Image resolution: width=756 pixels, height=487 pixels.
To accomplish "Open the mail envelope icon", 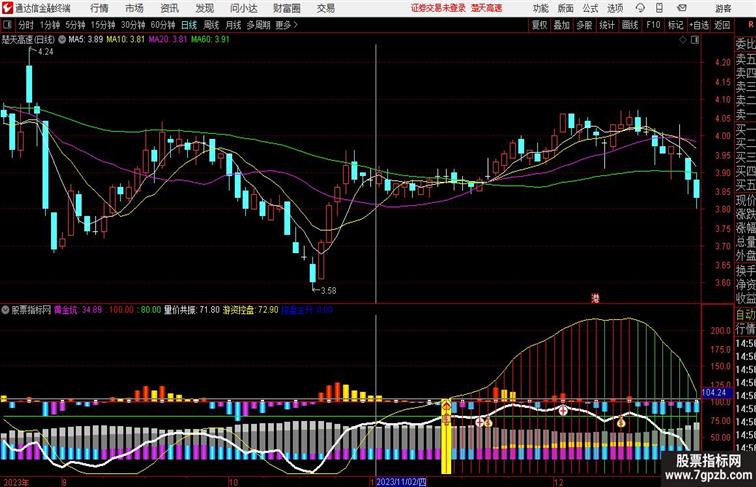I will tap(682, 8).
